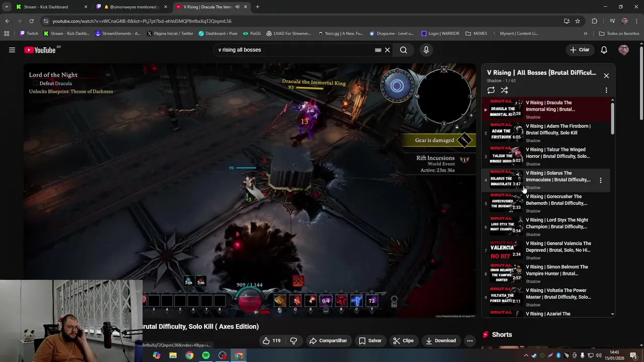Toggle playlist shuffle
The height and width of the screenshot is (362, 644).
[505, 90]
